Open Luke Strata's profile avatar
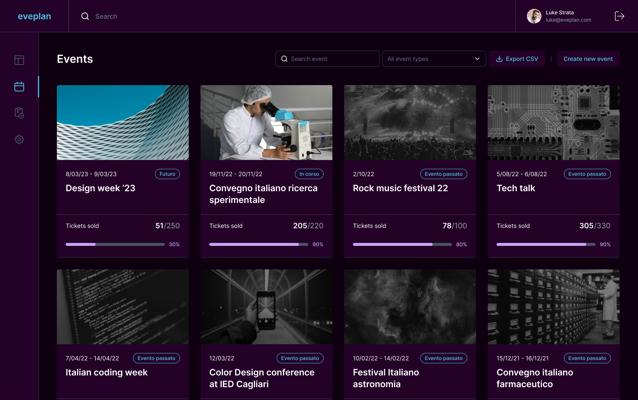 click(534, 16)
